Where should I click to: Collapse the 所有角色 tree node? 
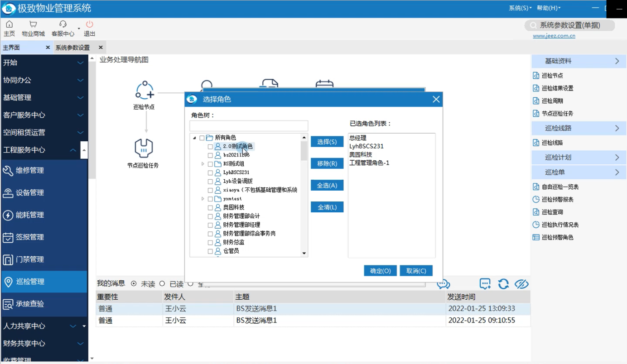coord(194,138)
